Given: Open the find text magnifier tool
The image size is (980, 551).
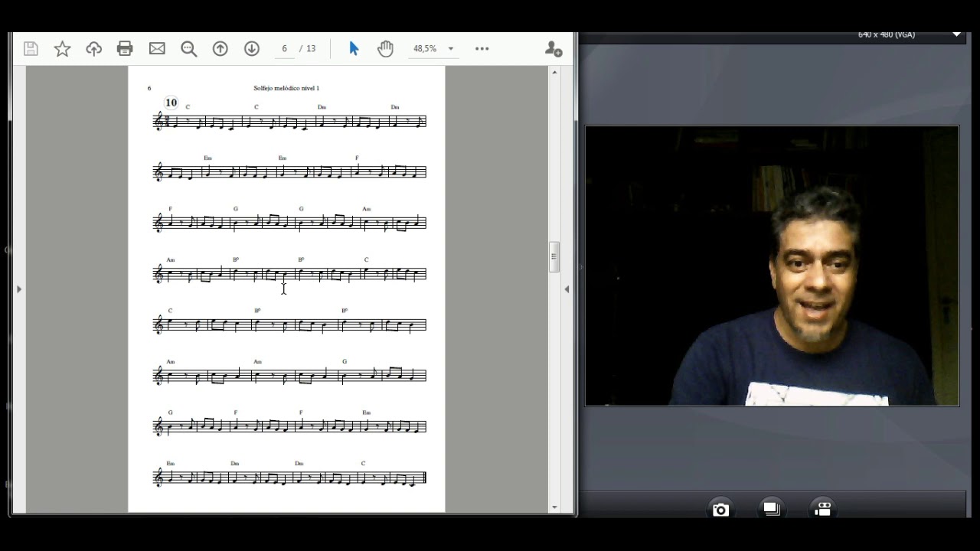Looking at the screenshot, I should [188, 49].
